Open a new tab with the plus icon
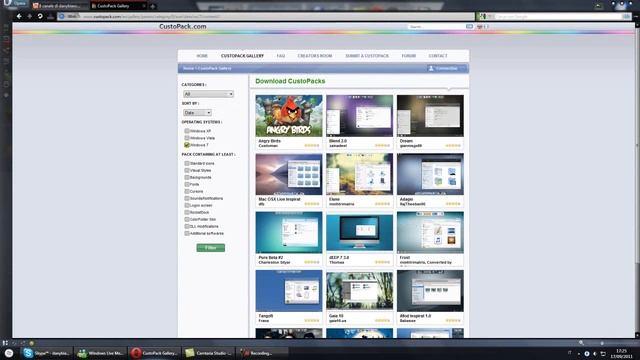The width and height of the screenshot is (640, 360). tap(153, 6)
